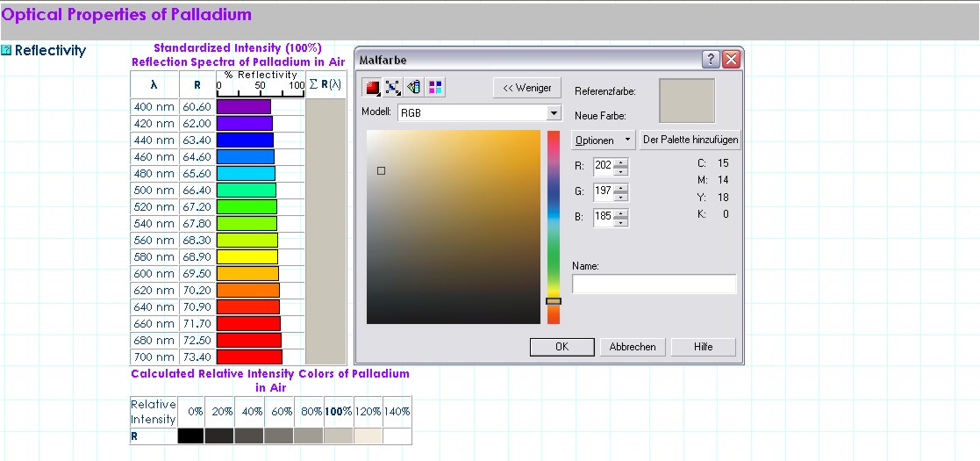Click the color Name text field
Viewport: 980px width, 461px height.
tap(654, 284)
